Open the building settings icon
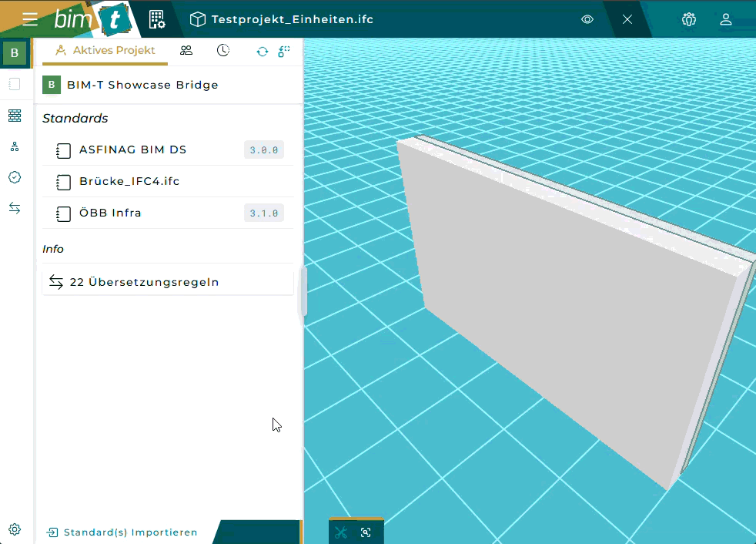This screenshot has width=756, height=544. [157, 19]
